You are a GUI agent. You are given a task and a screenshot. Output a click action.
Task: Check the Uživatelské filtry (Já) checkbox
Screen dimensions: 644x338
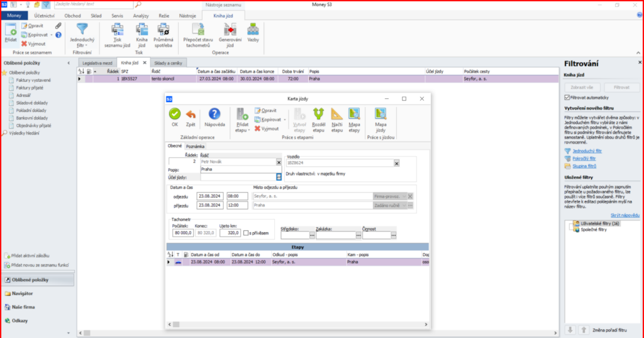(x=571, y=225)
